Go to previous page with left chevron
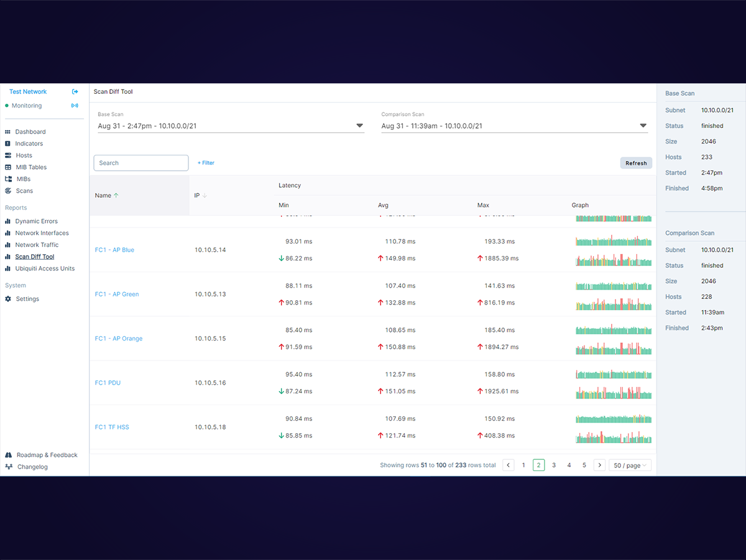 (509, 465)
